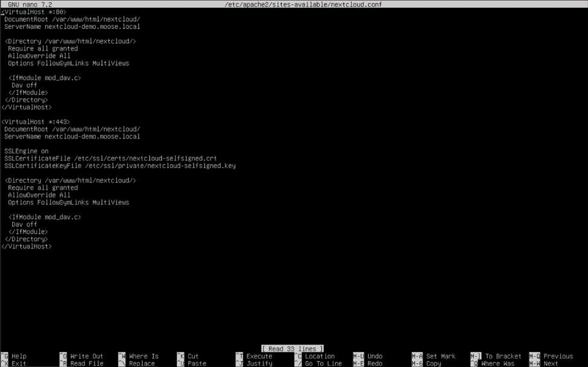Select the Location shortcut label
This screenshot has height=367, width=588.
coord(320,356)
